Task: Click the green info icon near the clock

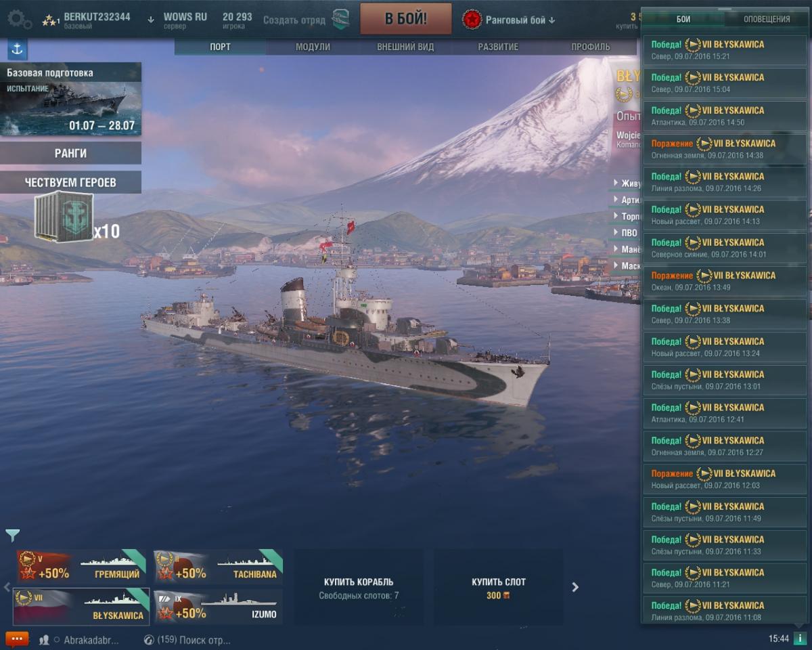Action: (x=798, y=638)
